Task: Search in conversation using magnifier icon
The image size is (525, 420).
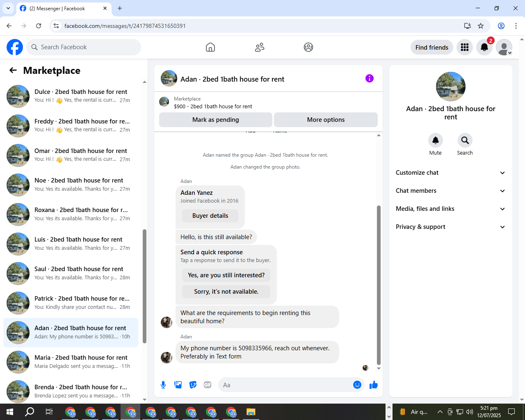Action: pyautogui.click(x=465, y=140)
